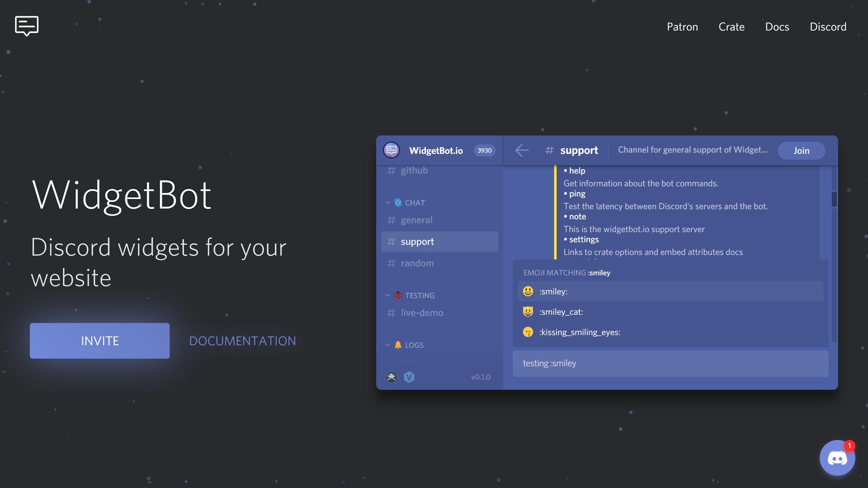This screenshot has width=868, height=488.
Task: Open the Patron nav item
Action: [x=682, y=27]
